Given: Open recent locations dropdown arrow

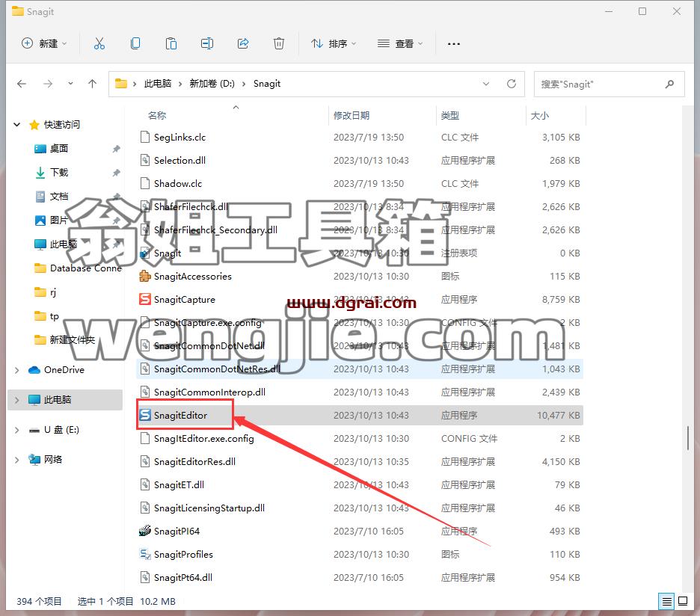Looking at the screenshot, I should coord(70,84).
